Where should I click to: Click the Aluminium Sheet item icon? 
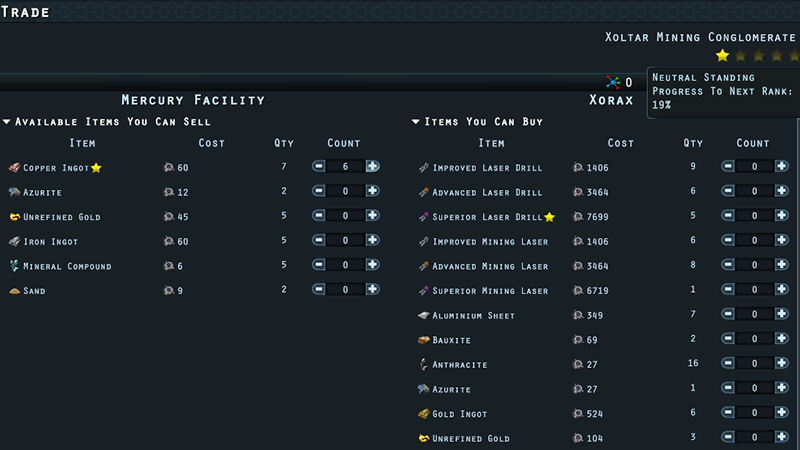(424, 315)
